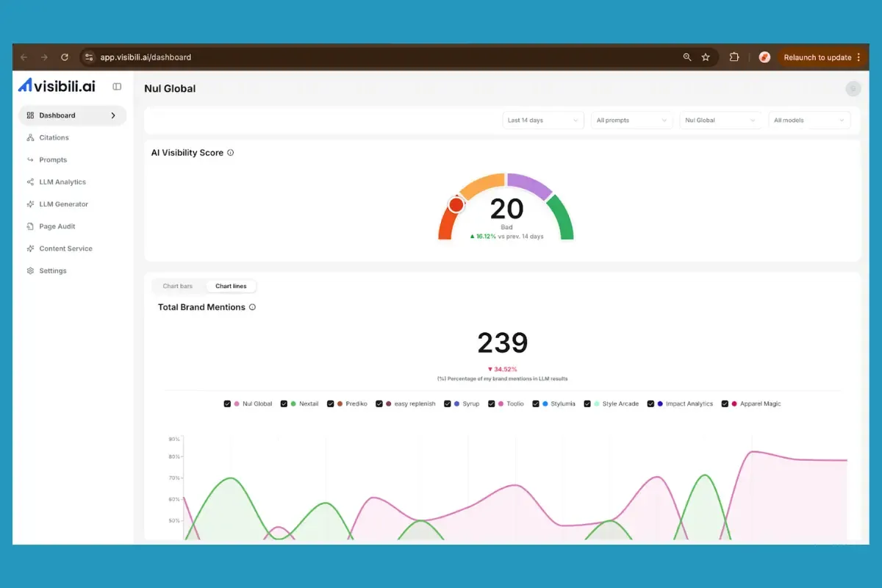Screen dimensions: 882x588
Task: Open the Nul Global brand dropdown
Action: (x=721, y=120)
